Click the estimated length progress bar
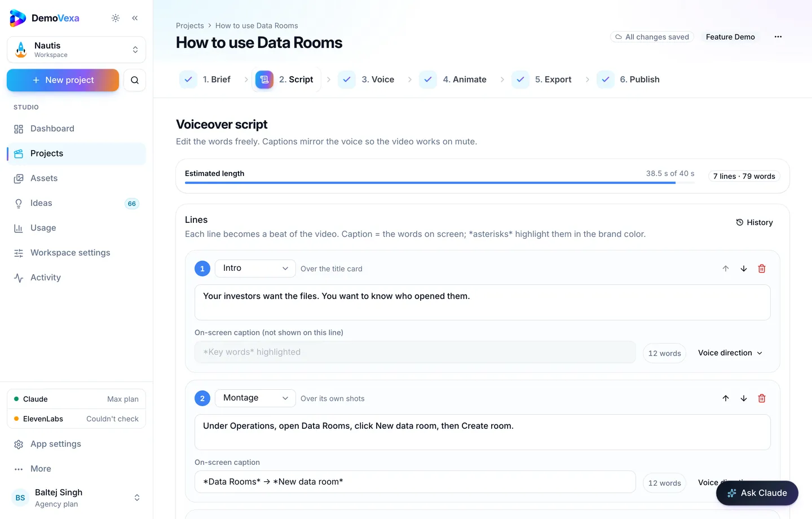812x519 pixels. click(440, 183)
